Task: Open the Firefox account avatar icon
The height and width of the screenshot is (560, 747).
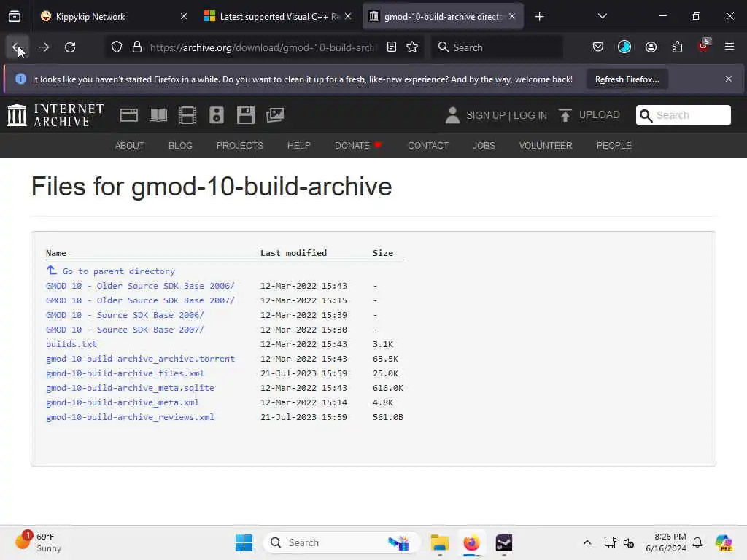Action: click(x=651, y=47)
